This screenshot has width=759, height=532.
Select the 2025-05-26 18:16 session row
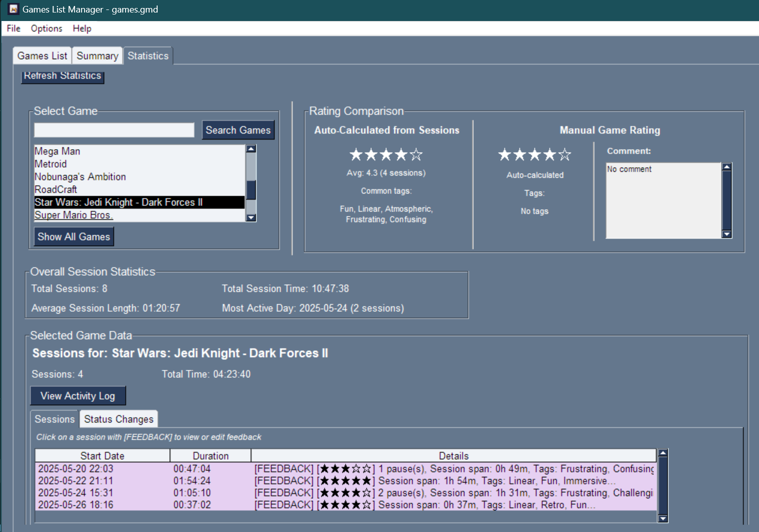click(345, 505)
